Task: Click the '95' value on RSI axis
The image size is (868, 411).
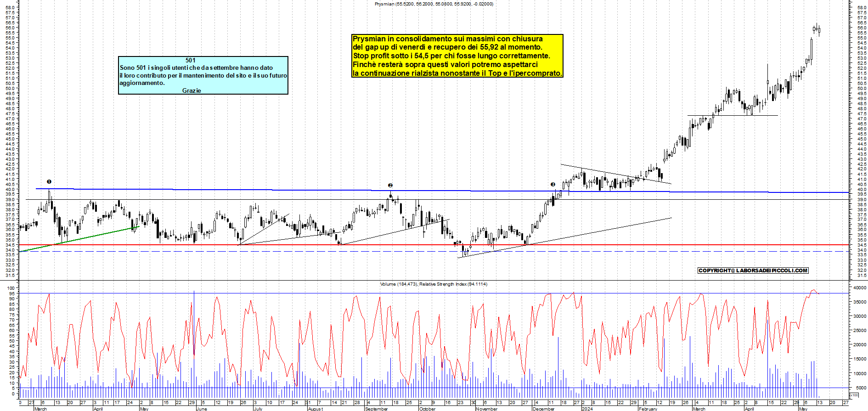Action: coord(13,293)
